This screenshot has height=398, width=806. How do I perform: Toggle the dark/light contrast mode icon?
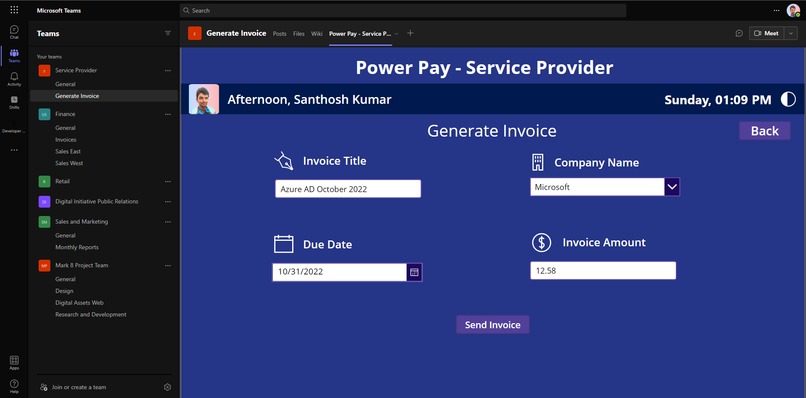[x=788, y=99]
